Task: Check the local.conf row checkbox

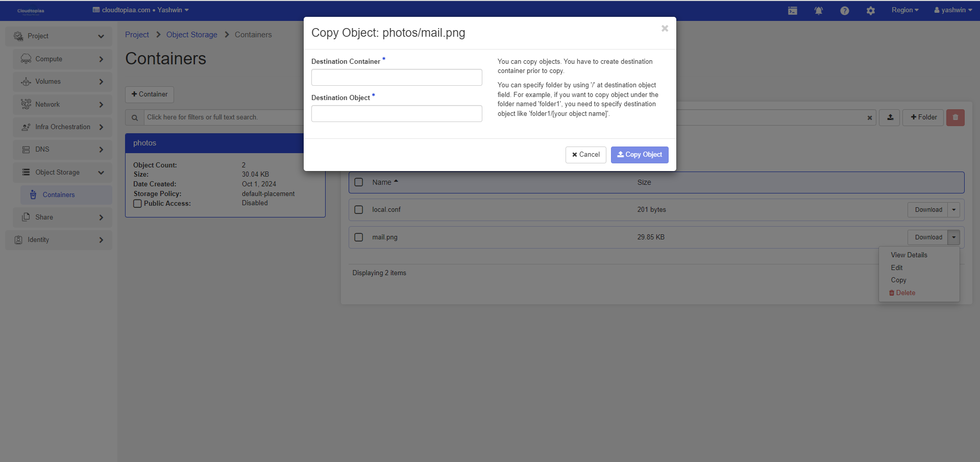Action: point(359,210)
